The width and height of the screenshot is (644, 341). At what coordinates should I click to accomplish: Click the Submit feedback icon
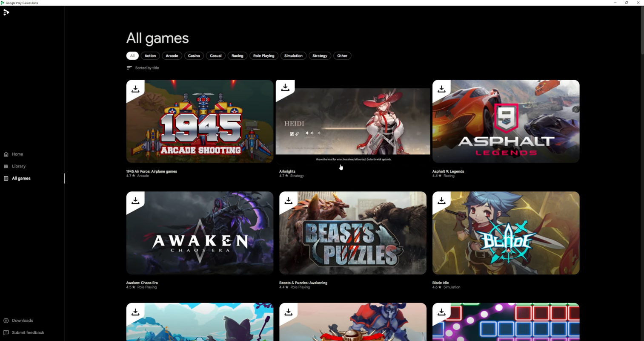point(6,332)
